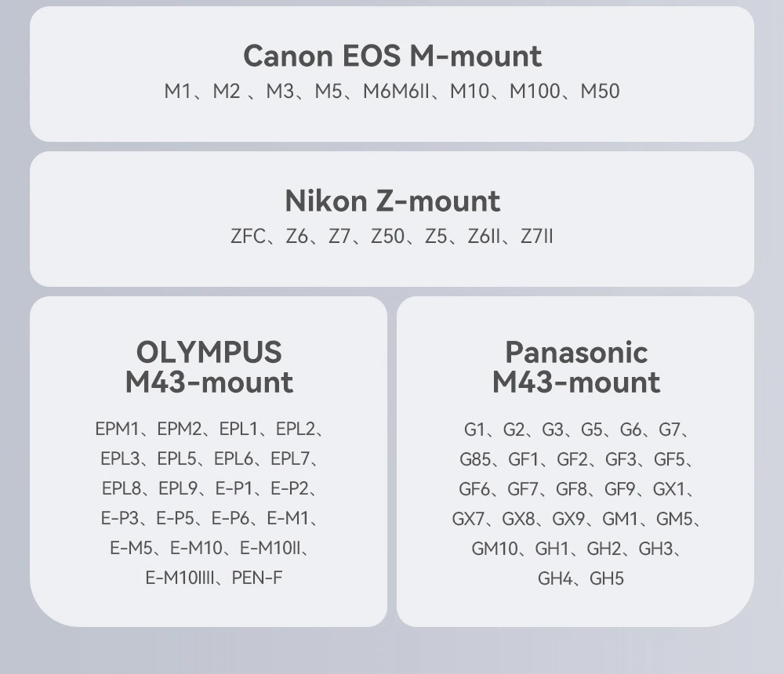Screen dimensions: 784x674
Task: Select G85 in the Panasonic list
Action: 475,459
